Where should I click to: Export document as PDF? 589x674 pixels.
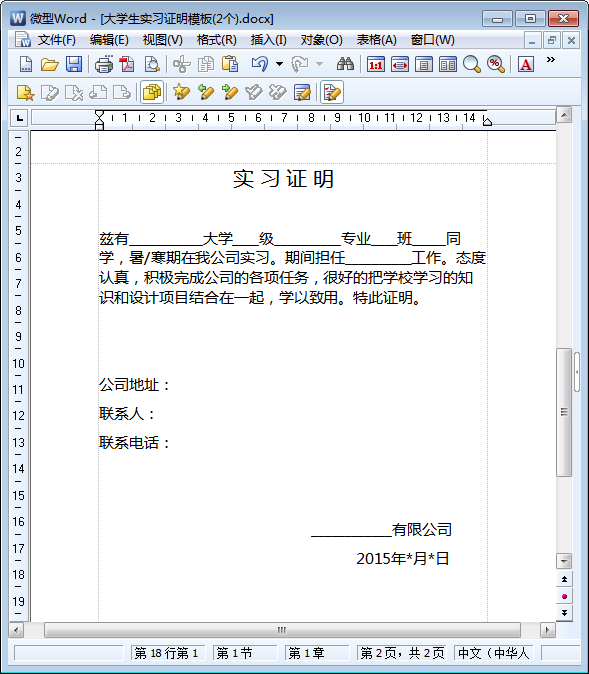[x=127, y=64]
